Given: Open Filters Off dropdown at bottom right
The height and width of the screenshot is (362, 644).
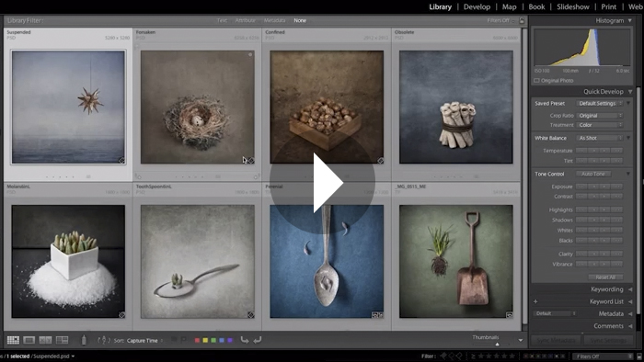Looking at the screenshot, I should (603, 356).
